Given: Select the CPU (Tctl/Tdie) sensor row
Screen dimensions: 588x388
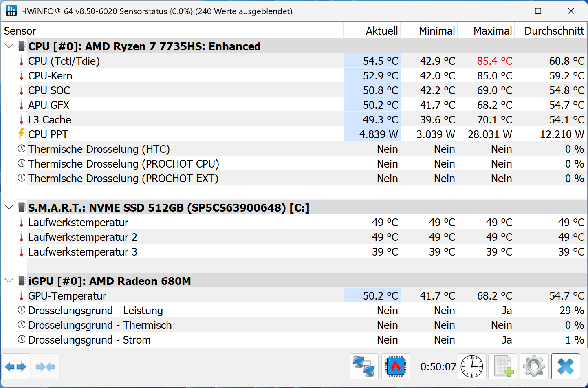Looking at the screenshot, I should 301,61.
